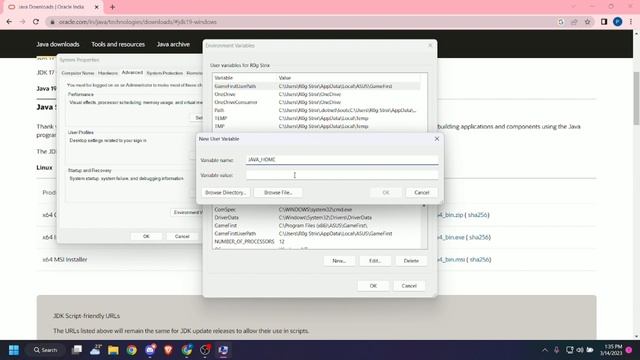Click the microphone tray icon

point(557,350)
